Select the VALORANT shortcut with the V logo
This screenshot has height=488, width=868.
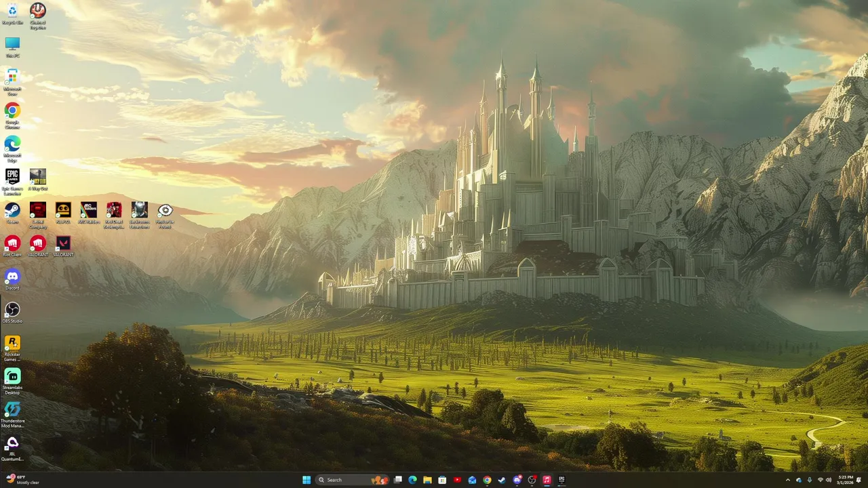click(63, 246)
